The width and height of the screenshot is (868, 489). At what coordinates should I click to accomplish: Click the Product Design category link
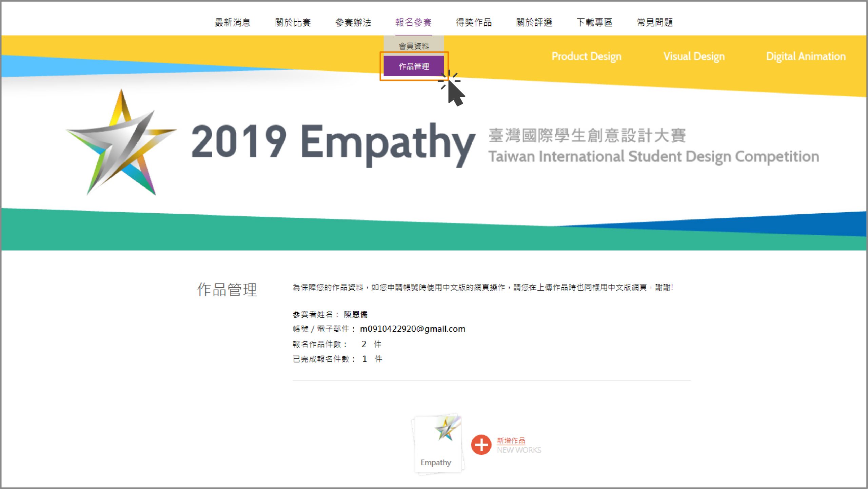586,56
